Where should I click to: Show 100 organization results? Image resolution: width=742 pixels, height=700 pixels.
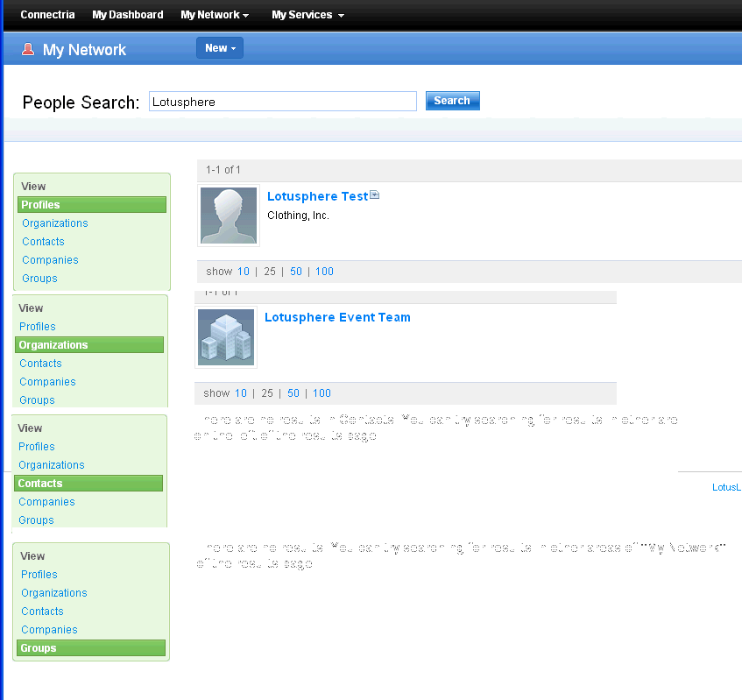point(322,392)
